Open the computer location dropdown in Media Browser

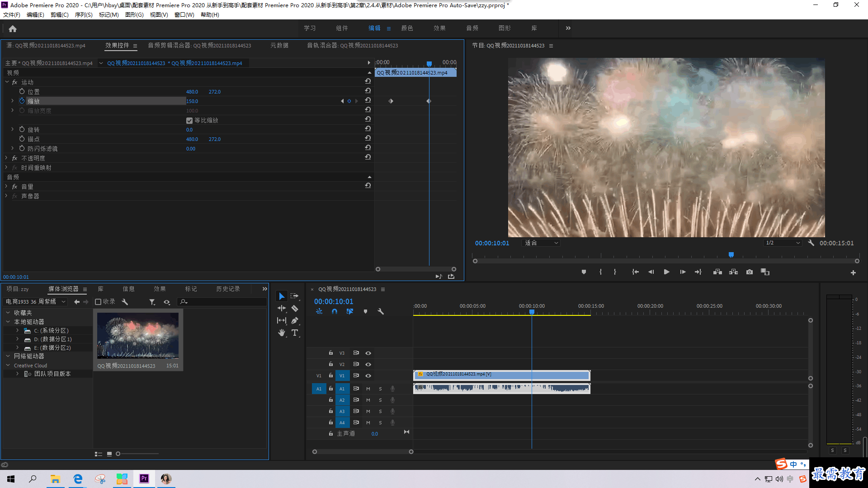[36, 302]
